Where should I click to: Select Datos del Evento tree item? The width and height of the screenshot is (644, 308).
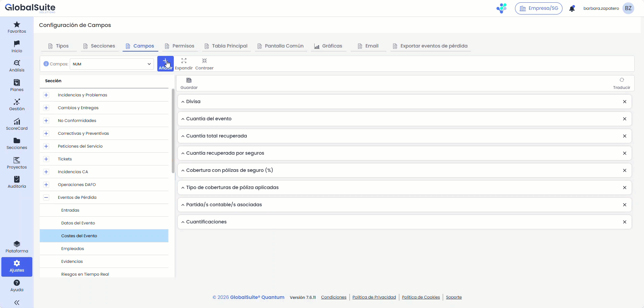104,223
